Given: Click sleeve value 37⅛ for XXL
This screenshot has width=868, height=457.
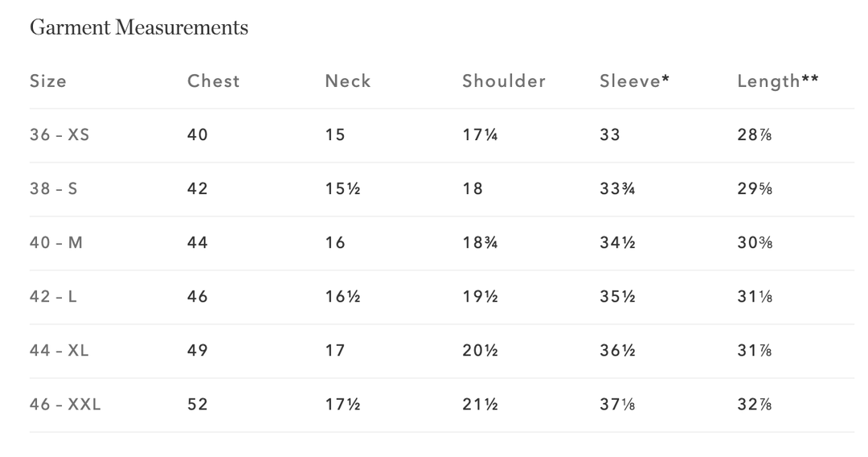Looking at the screenshot, I should 618,405.
